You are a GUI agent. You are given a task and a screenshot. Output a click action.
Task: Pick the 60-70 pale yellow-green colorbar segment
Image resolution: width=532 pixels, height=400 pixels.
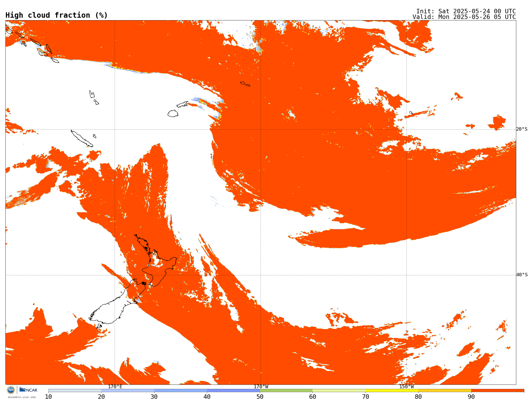point(339,391)
